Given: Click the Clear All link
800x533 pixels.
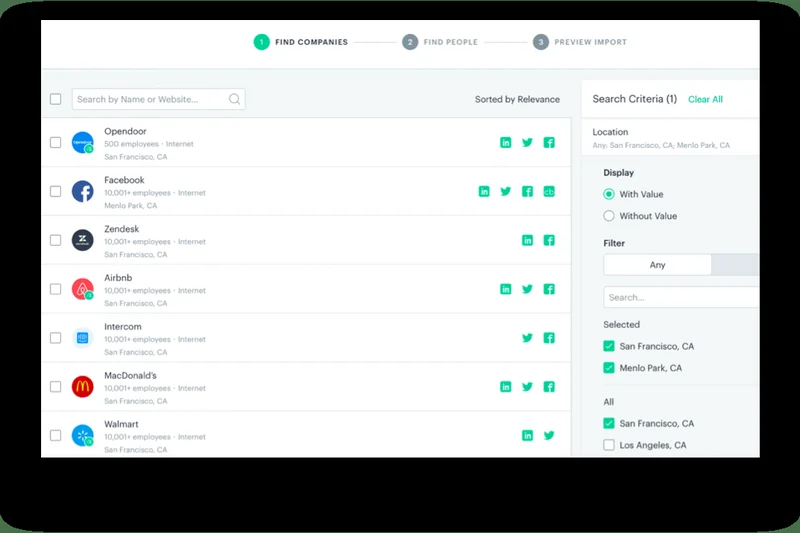Looking at the screenshot, I should coord(705,99).
